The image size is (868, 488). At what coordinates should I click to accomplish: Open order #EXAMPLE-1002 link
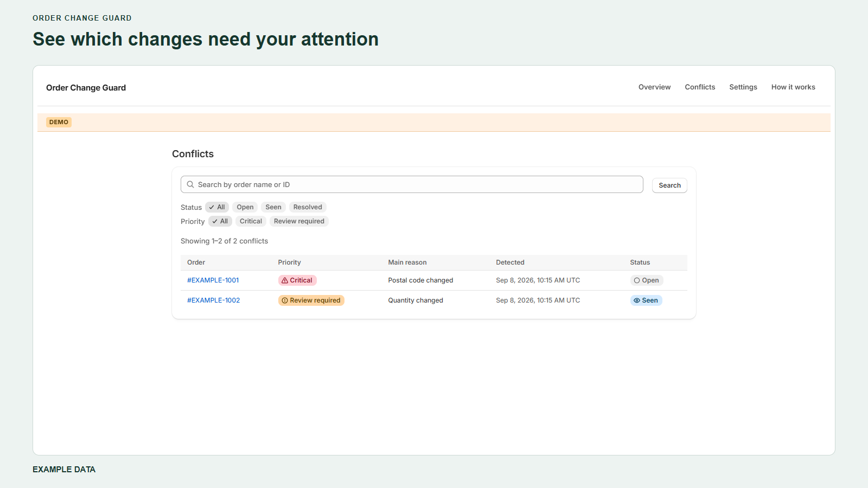(x=214, y=300)
